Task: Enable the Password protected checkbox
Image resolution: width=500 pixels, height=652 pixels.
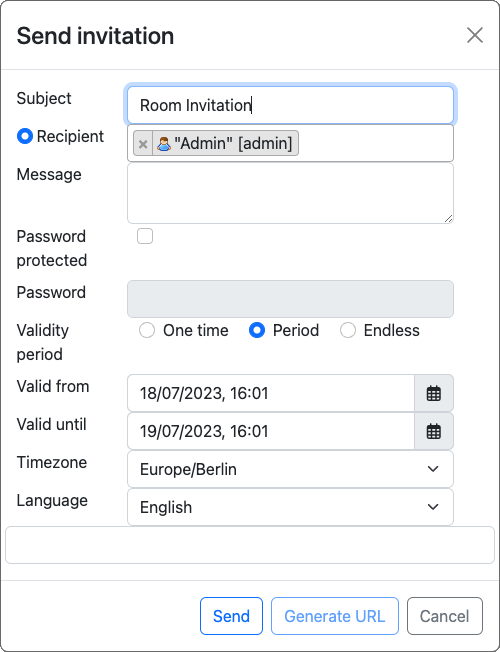Action: click(x=145, y=236)
